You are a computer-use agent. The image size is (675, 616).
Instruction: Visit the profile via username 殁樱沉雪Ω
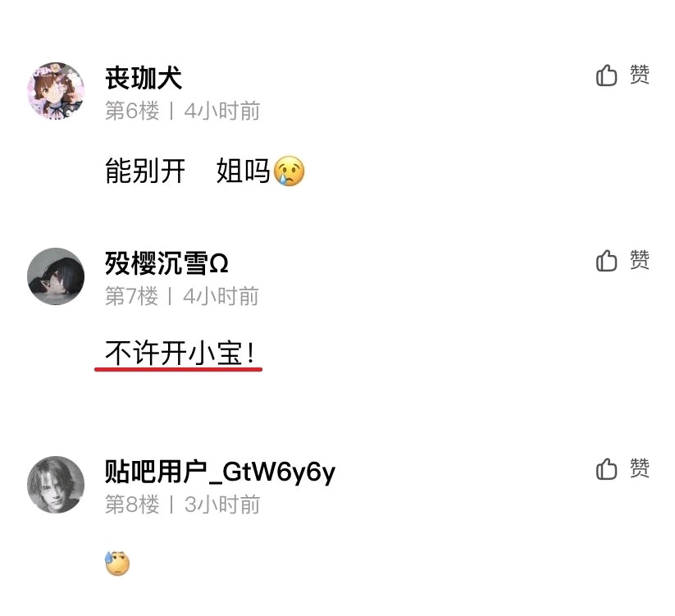click(x=166, y=263)
